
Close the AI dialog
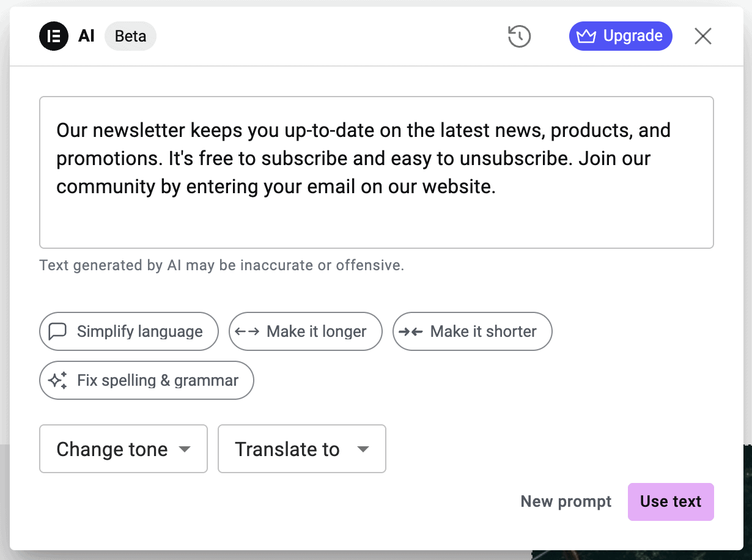703,36
